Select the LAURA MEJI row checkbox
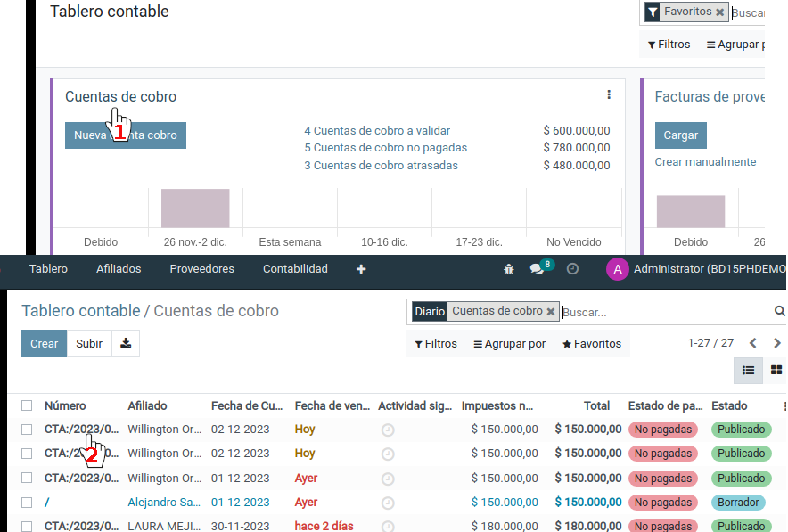Image resolution: width=788 pixels, height=532 pixels. point(27,527)
